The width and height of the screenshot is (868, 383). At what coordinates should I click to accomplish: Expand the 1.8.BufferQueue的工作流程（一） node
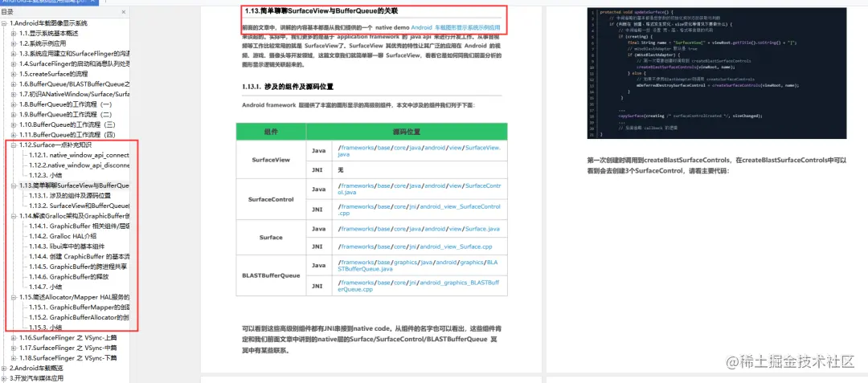[14, 104]
